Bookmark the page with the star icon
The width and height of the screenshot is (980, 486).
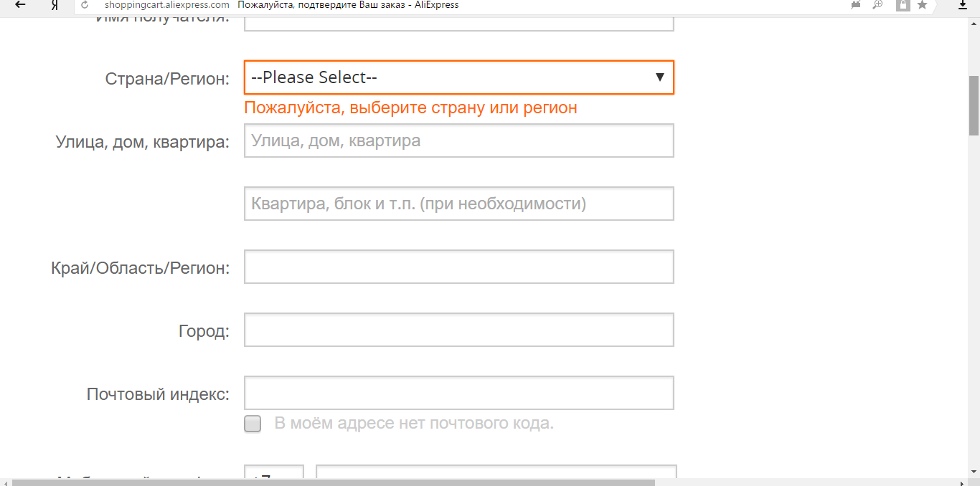coord(922,5)
